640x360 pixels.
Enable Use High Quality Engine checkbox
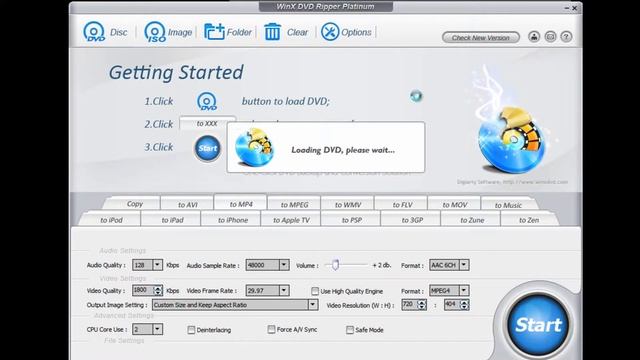click(315, 291)
